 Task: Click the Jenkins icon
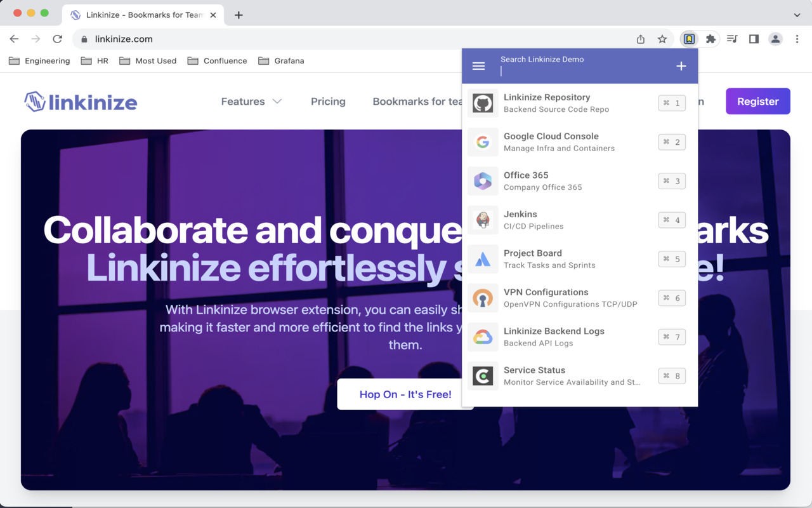click(483, 220)
